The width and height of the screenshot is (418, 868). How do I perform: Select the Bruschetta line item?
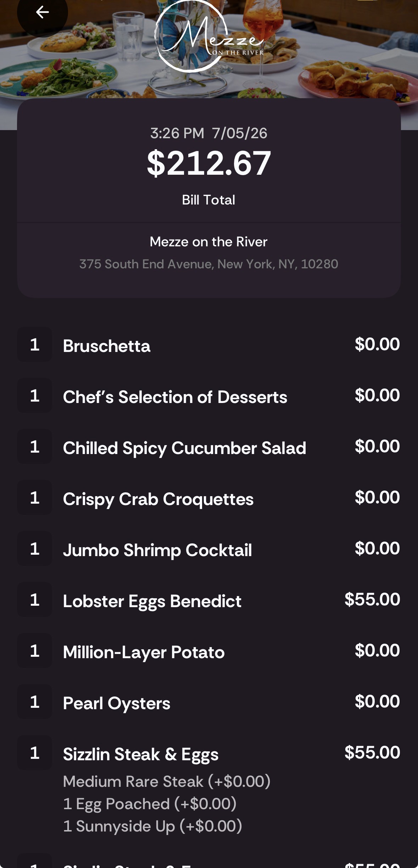point(209,345)
